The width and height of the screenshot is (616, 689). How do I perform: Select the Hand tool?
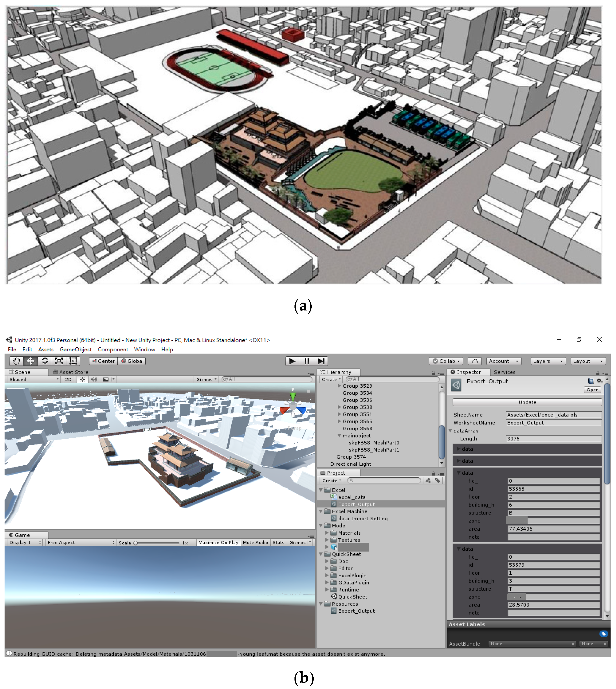tap(16, 361)
